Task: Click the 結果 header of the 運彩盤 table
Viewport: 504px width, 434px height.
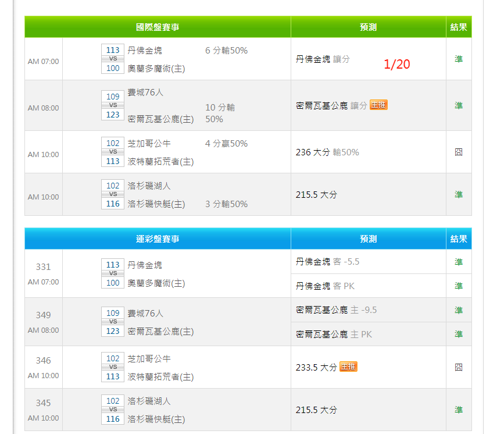Action: pos(459,239)
